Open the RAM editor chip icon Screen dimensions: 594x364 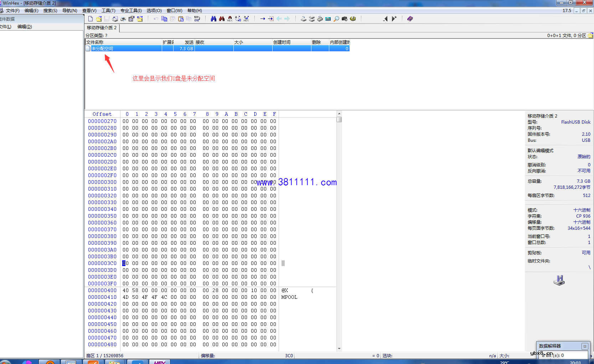320,19
